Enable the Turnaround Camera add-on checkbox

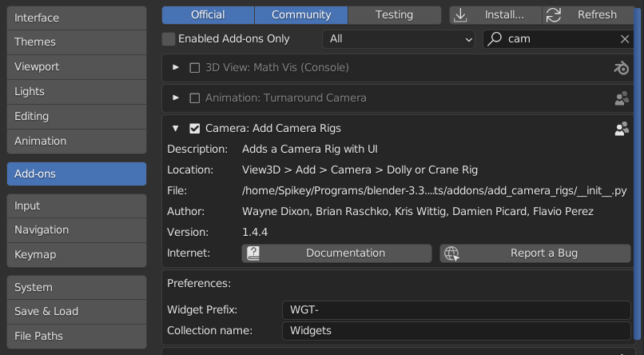pyautogui.click(x=195, y=98)
